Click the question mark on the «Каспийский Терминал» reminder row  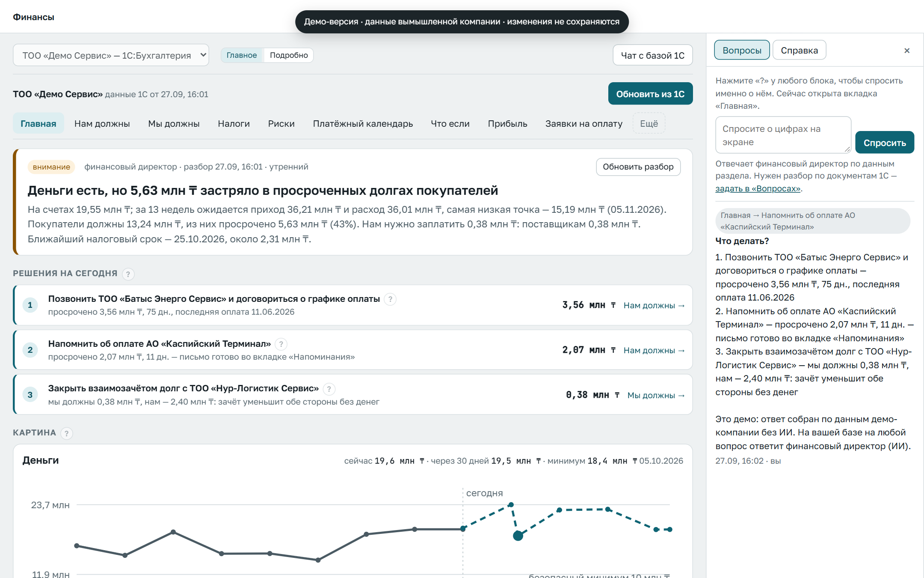click(x=281, y=344)
